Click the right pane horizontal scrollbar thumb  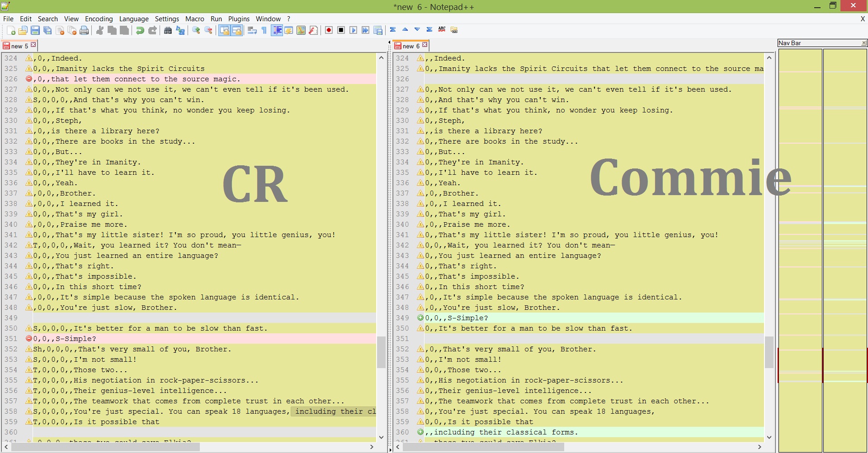[x=483, y=447]
